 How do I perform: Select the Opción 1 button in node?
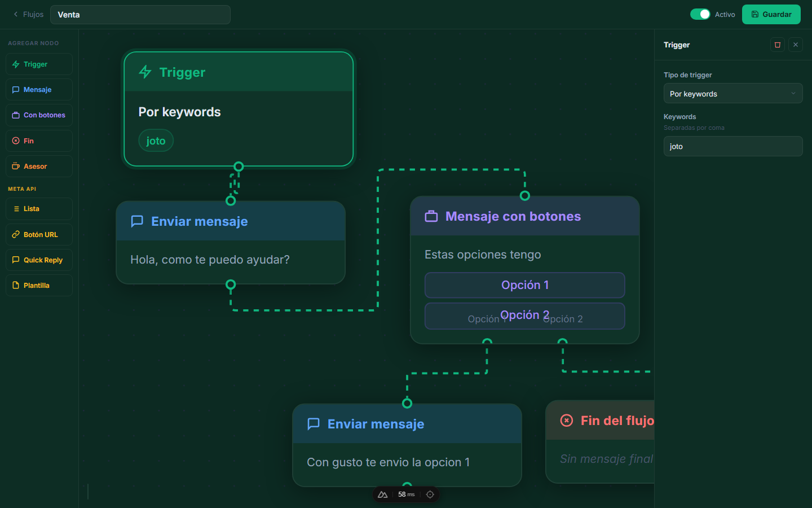pyautogui.click(x=525, y=285)
